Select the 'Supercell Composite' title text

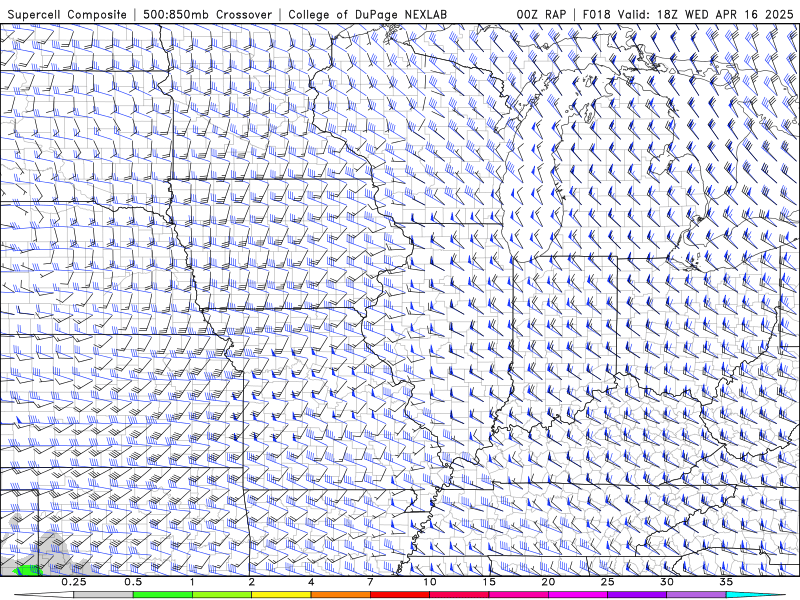point(67,14)
